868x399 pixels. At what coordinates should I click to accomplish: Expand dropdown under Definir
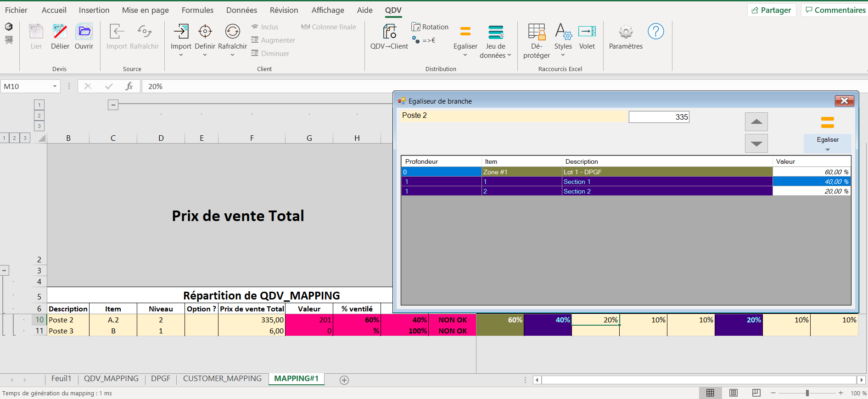click(x=205, y=55)
